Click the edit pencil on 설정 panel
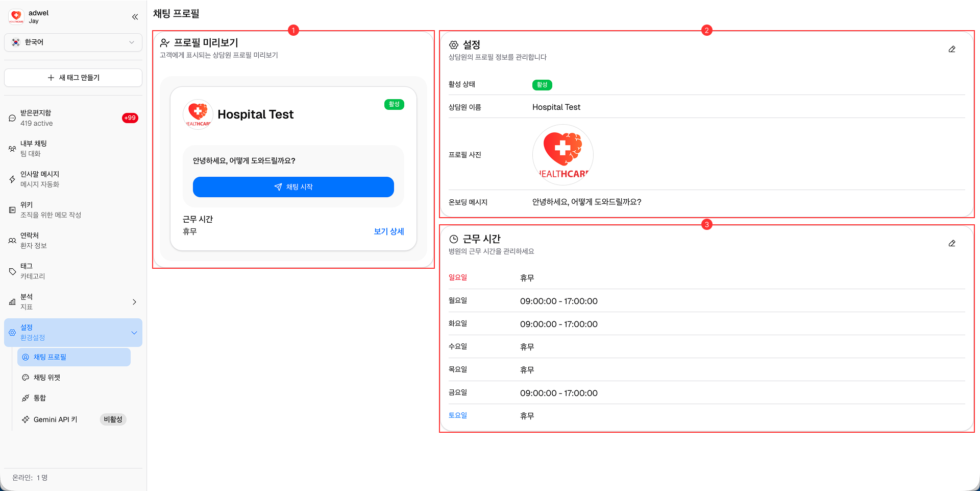Screen dimensions: 980x491 (x=952, y=49)
